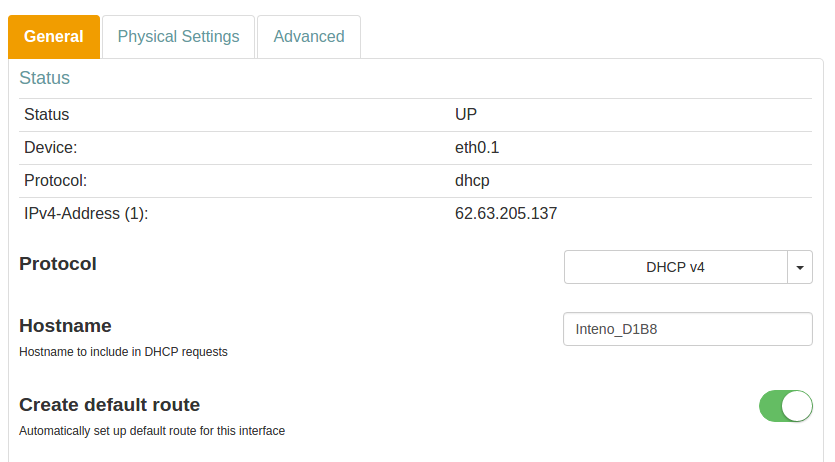835x462 pixels.
Task: Go to the Advanced tab
Action: [x=309, y=37]
